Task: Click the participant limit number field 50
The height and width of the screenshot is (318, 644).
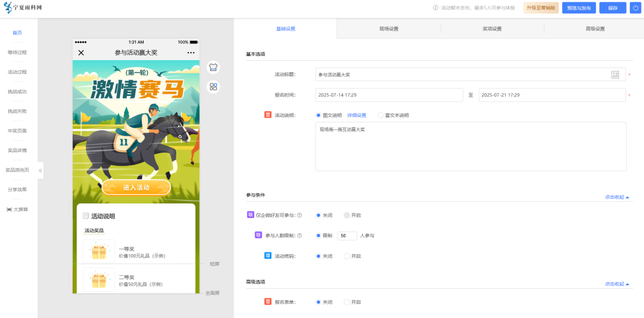Action: pos(347,236)
